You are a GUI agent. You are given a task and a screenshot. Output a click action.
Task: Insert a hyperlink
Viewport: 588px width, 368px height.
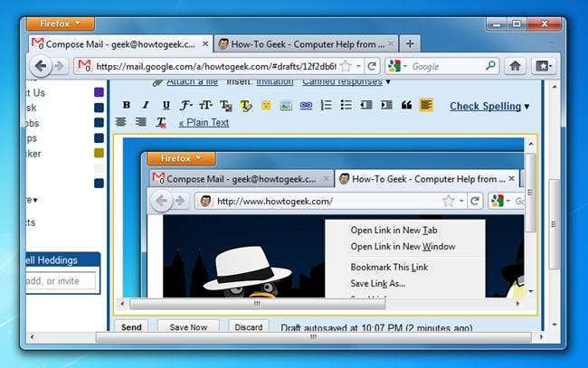tap(306, 105)
